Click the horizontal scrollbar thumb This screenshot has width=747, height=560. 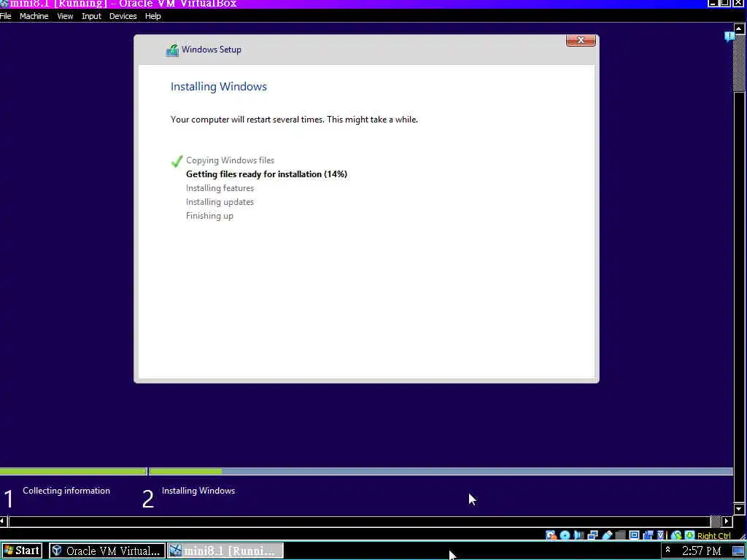coord(360,521)
